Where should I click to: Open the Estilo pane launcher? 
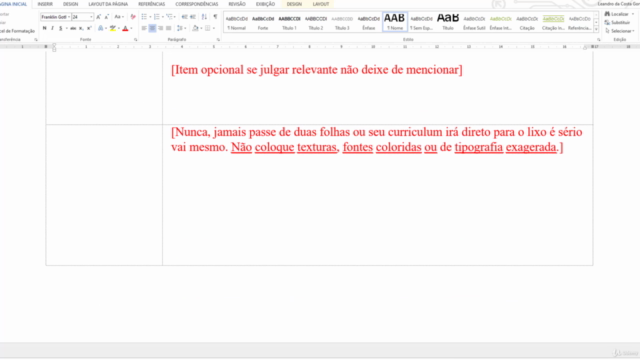tap(598, 40)
